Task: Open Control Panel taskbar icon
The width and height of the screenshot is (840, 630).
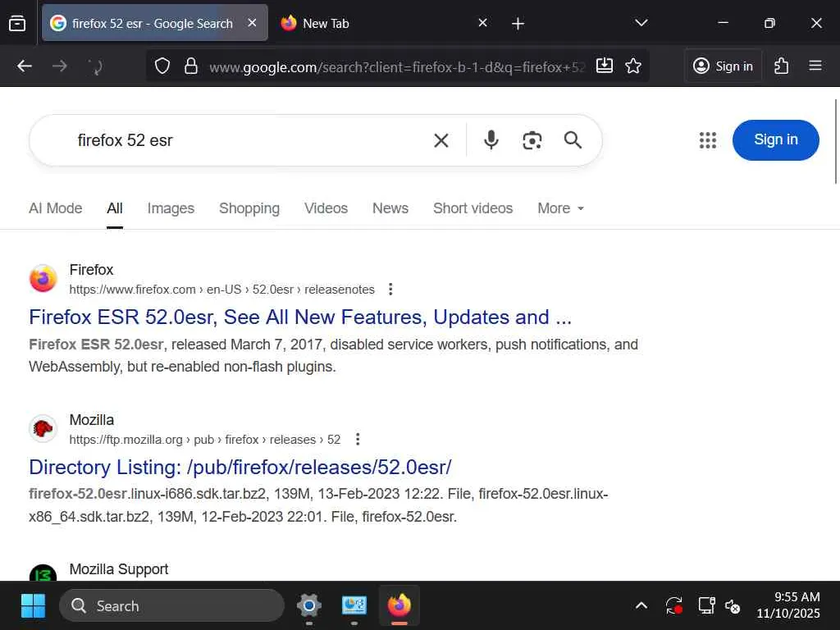Action: click(354, 606)
